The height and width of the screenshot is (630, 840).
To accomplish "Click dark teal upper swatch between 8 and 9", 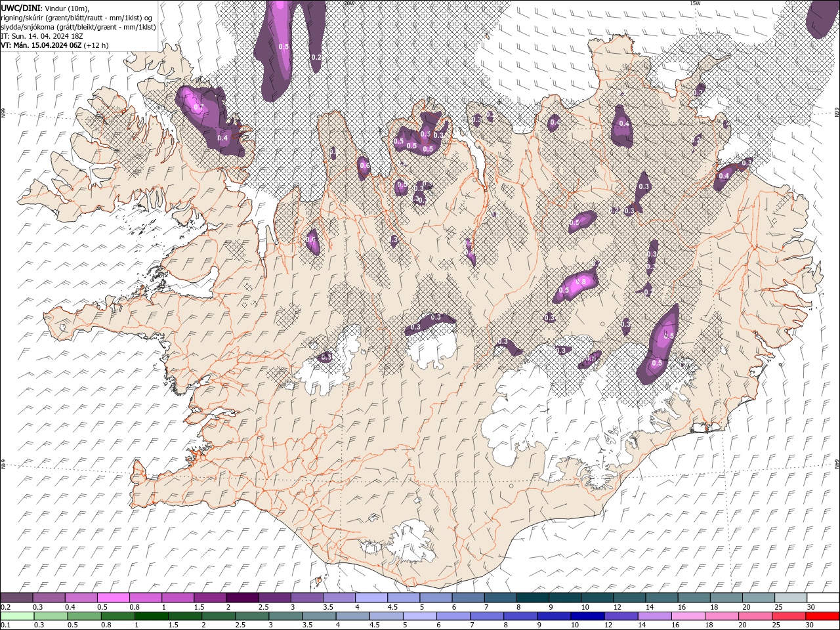I will [x=532, y=598].
